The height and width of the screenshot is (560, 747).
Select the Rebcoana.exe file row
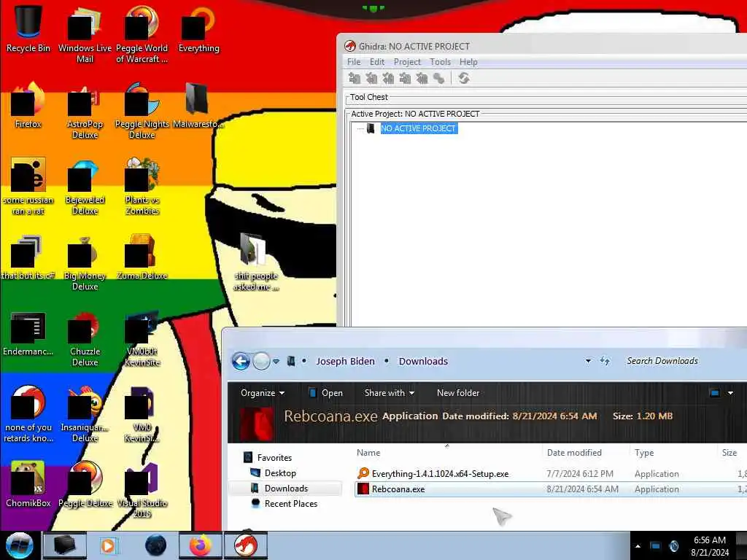pos(551,489)
